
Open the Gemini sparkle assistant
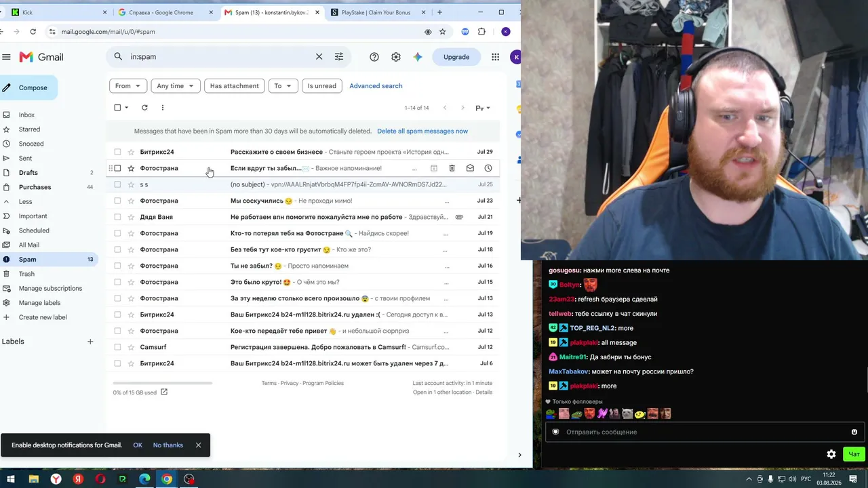418,57
